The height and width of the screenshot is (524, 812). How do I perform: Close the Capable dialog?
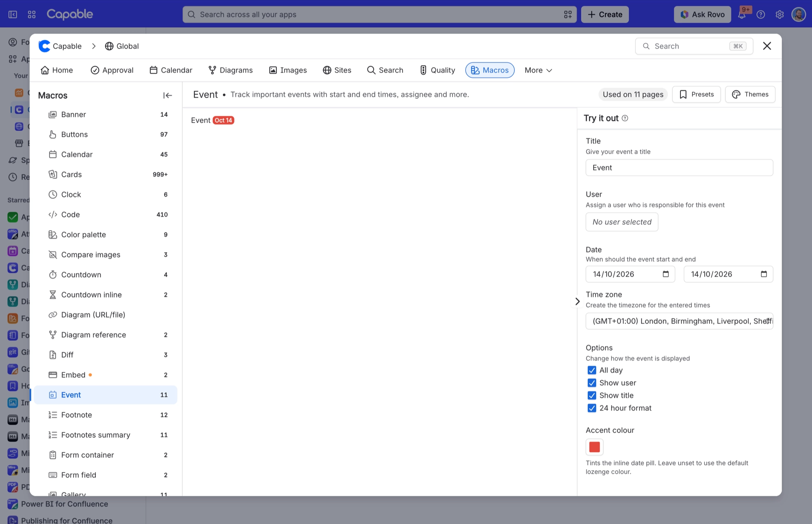767,46
